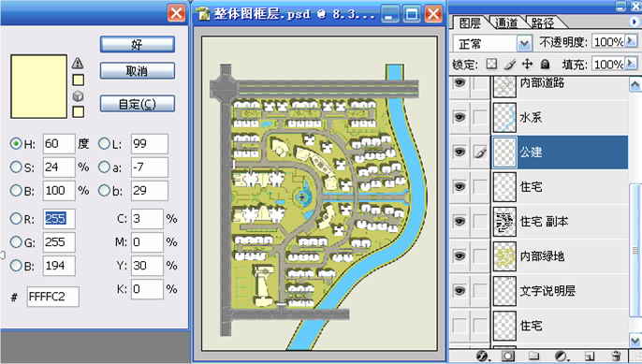Viewport: 642px width, 364px height.
Task: Toggle visibility of 内部绿地 layer
Action: tap(460, 256)
